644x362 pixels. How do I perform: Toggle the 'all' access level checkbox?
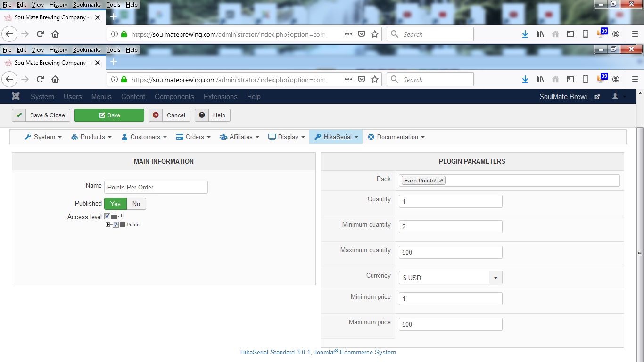pyautogui.click(x=107, y=216)
